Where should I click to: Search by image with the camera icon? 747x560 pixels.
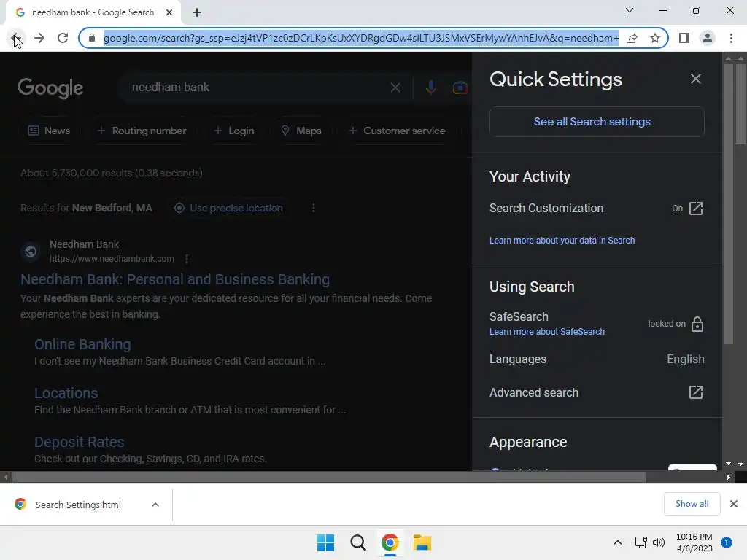[460, 87]
